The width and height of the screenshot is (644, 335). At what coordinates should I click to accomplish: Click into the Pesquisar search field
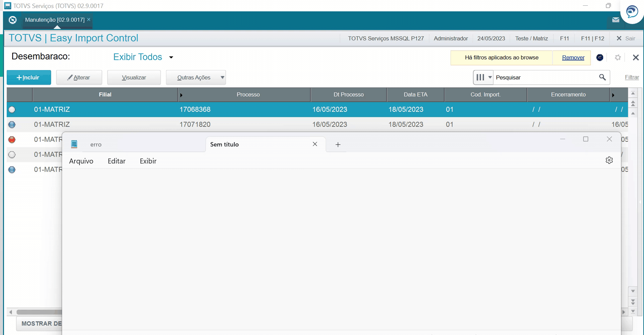[546, 77]
